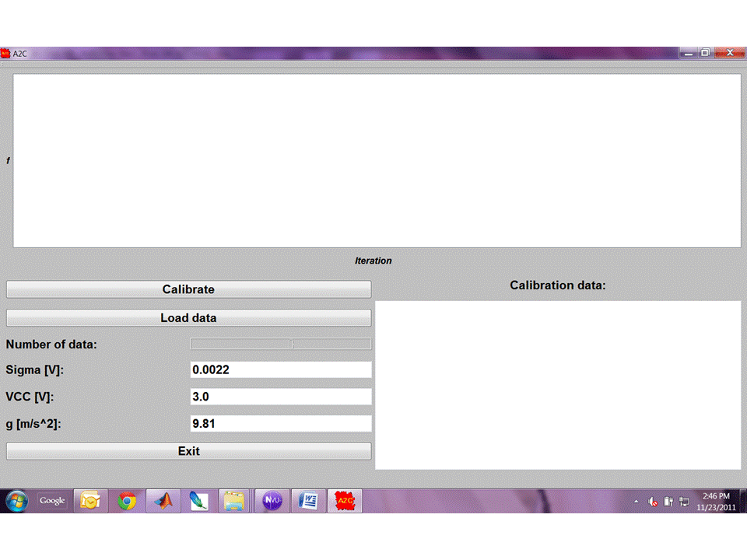Click the Calibrate button
The width and height of the screenshot is (747, 560).
click(x=188, y=289)
